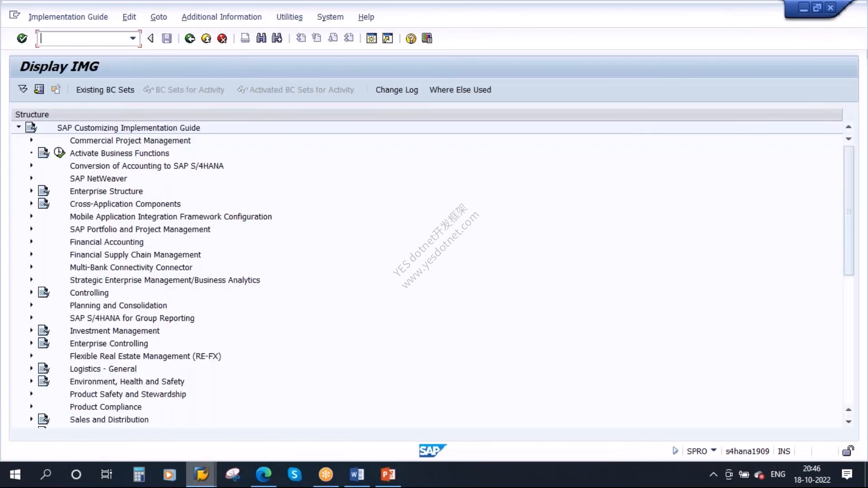Select Financial Supply Chain Management tree row
Viewport: 868px width, 488px height.
135,254
